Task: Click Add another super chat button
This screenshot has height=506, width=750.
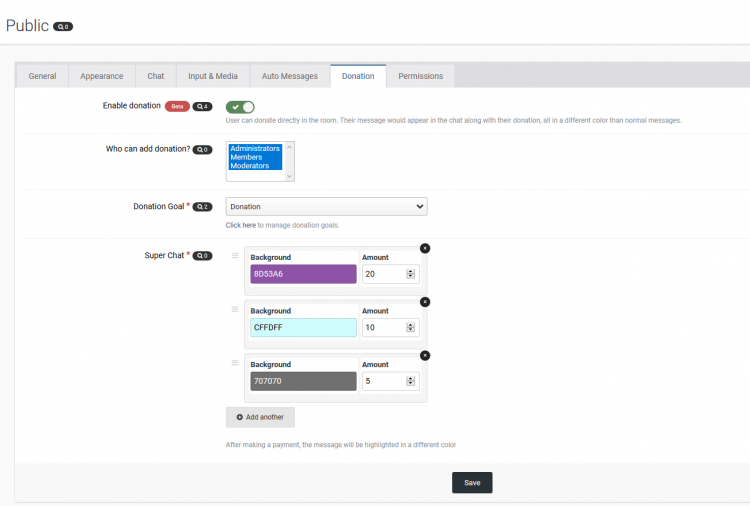Action: point(260,417)
